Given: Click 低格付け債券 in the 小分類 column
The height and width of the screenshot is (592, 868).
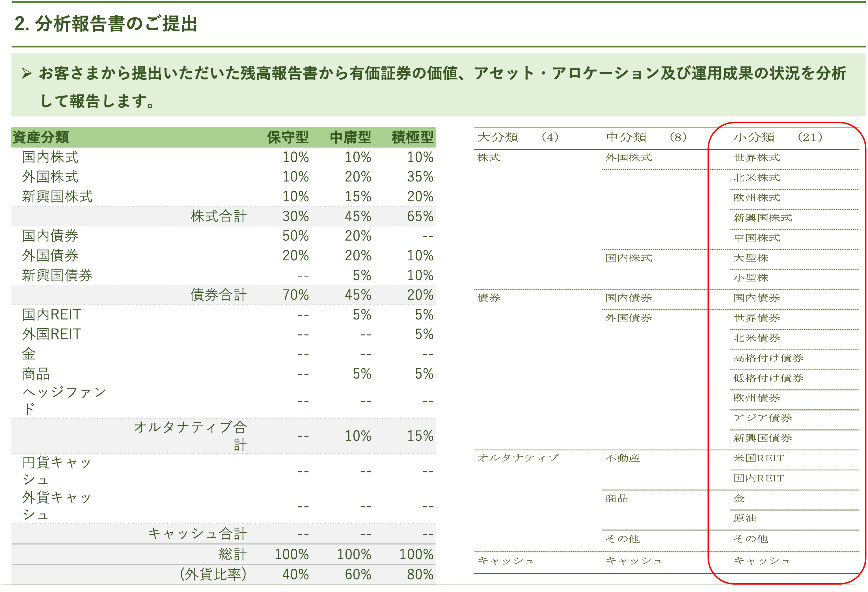Looking at the screenshot, I should [768, 378].
